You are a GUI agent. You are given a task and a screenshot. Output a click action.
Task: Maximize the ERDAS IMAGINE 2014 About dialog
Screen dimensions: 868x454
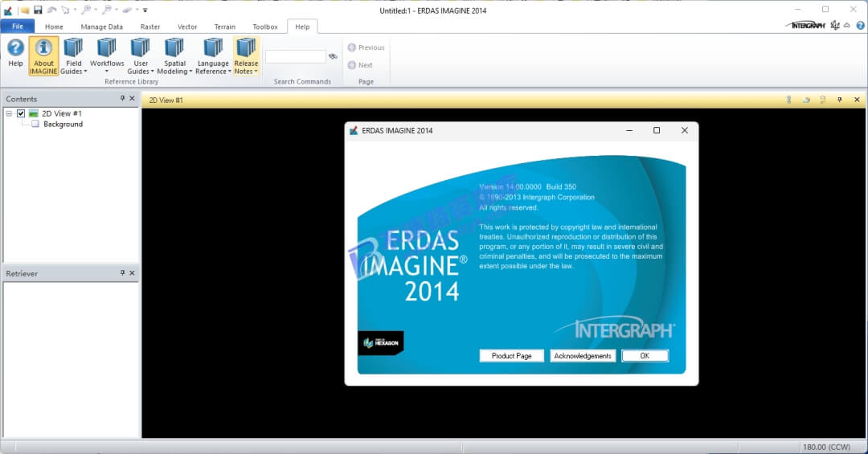click(657, 130)
